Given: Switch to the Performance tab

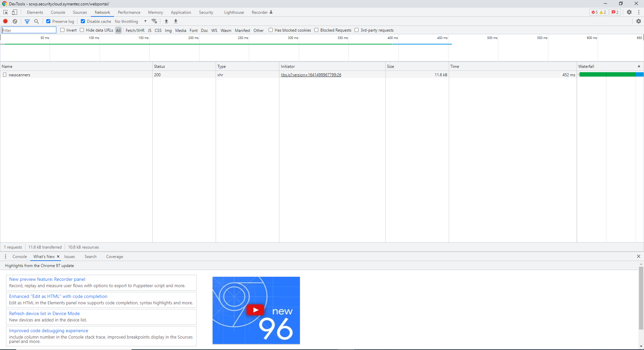Looking at the screenshot, I should click(129, 12).
